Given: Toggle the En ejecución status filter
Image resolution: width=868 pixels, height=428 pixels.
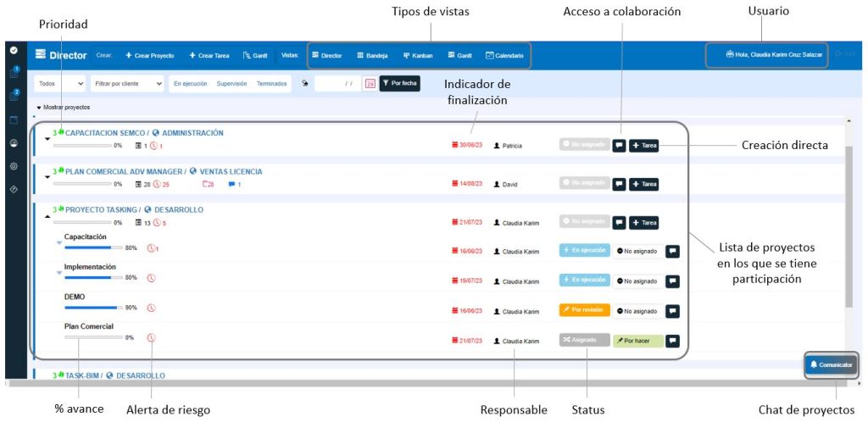Looking at the screenshot, I should [x=190, y=84].
